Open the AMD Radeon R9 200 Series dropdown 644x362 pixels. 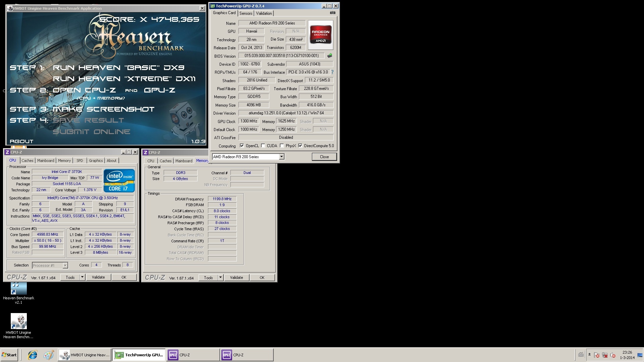pos(281,157)
